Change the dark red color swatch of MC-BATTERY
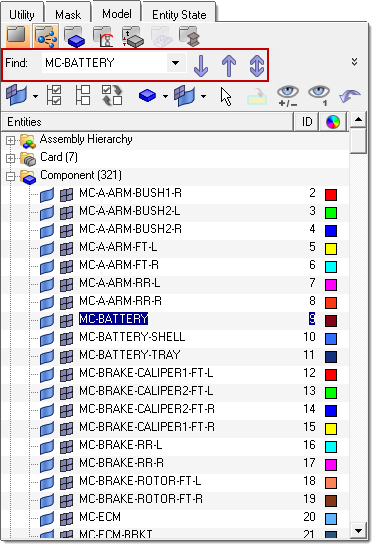The width and height of the screenshot is (375, 547). point(331,321)
